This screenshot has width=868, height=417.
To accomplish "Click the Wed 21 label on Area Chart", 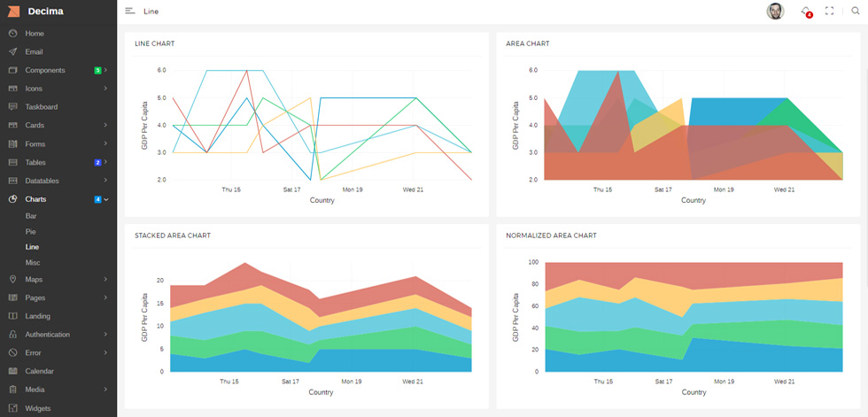I will click(785, 189).
